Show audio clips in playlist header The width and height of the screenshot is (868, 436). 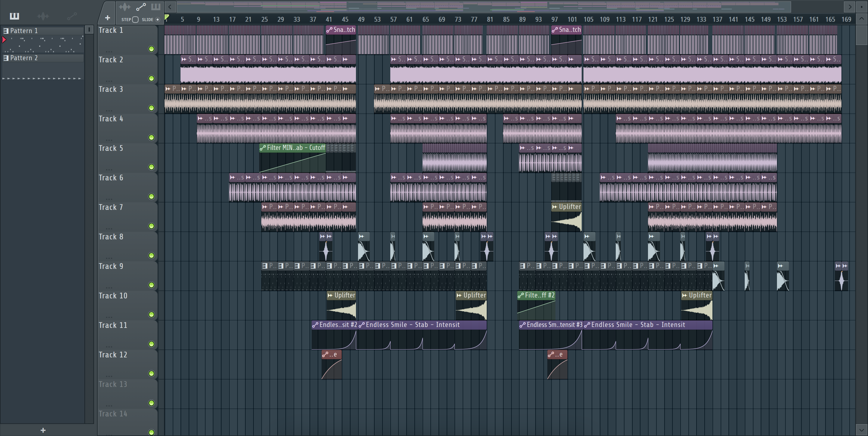click(x=125, y=7)
